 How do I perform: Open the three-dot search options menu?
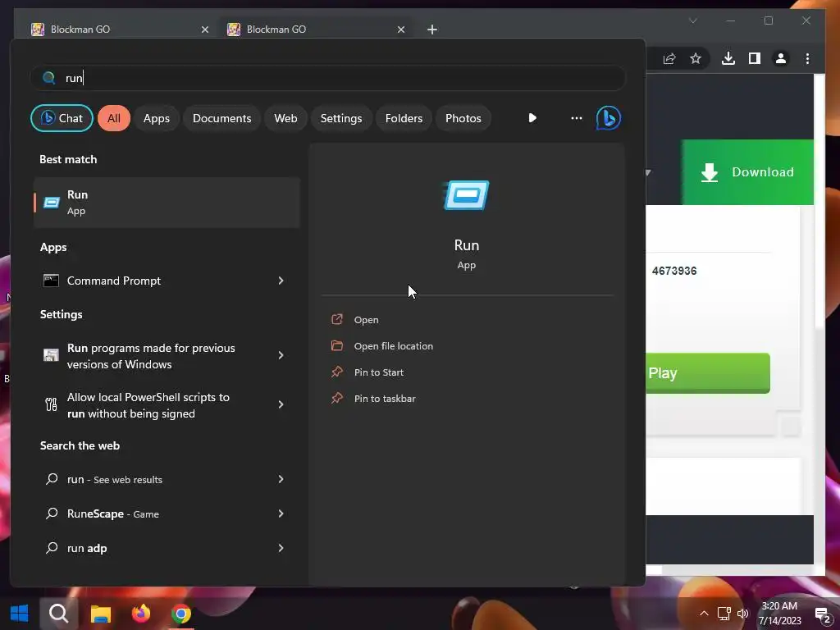click(577, 118)
